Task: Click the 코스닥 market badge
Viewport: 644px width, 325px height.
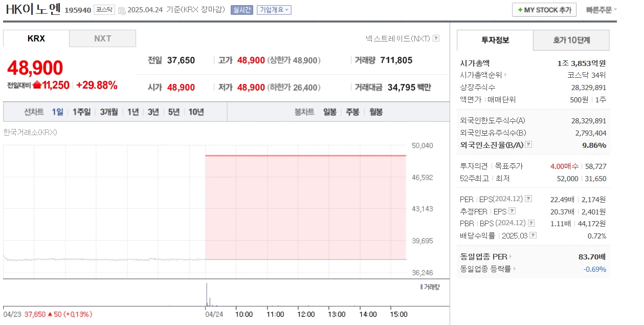Action: pos(104,10)
